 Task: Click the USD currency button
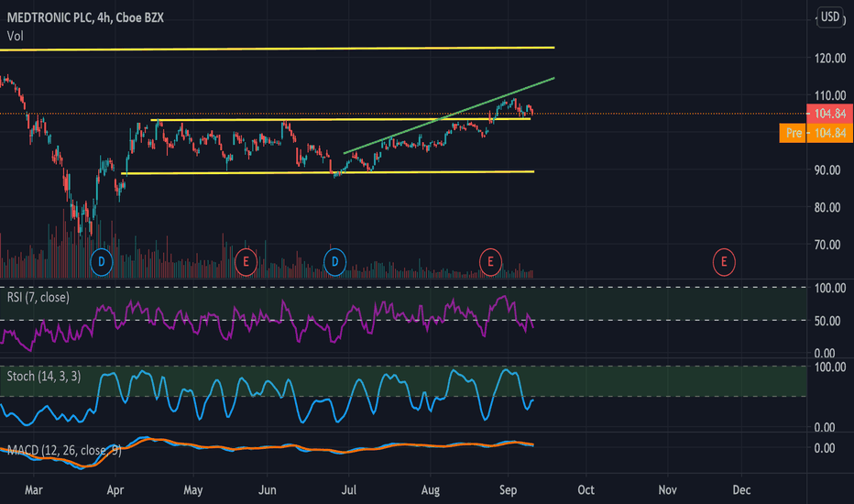[x=830, y=16]
